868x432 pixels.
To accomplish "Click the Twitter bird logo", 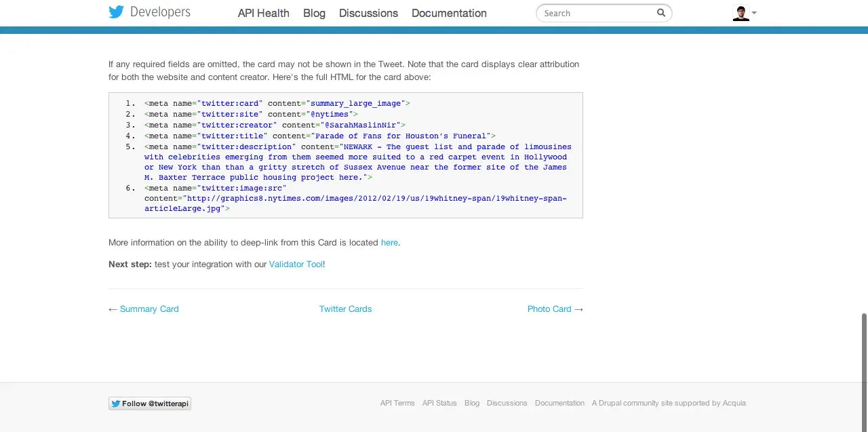I will click(115, 12).
